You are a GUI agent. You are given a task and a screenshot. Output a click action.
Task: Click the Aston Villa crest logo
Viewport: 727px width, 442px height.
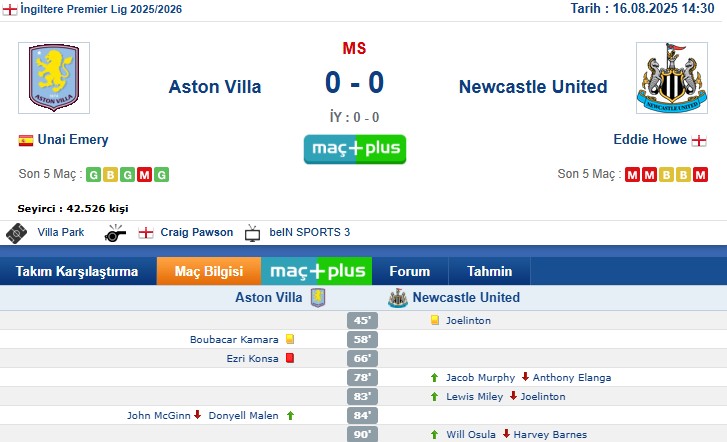54,78
